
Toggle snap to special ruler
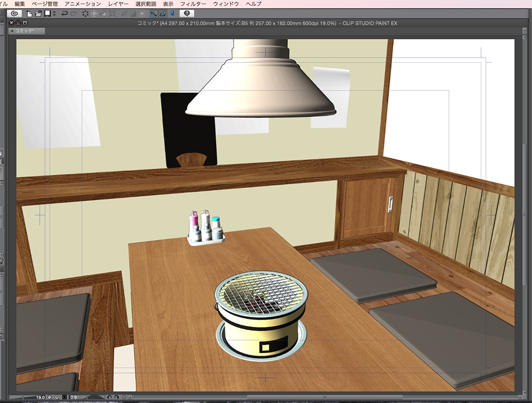pyautogui.click(x=162, y=15)
